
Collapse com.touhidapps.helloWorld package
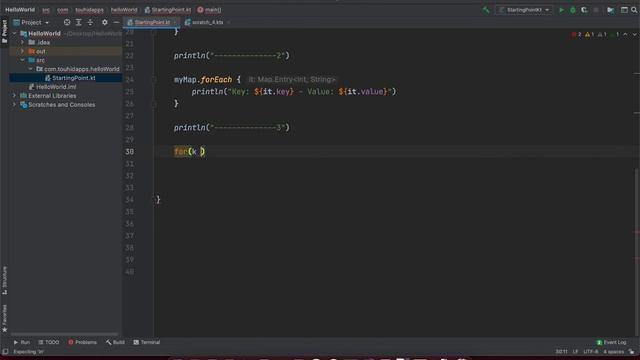click(x=31, y=69)
